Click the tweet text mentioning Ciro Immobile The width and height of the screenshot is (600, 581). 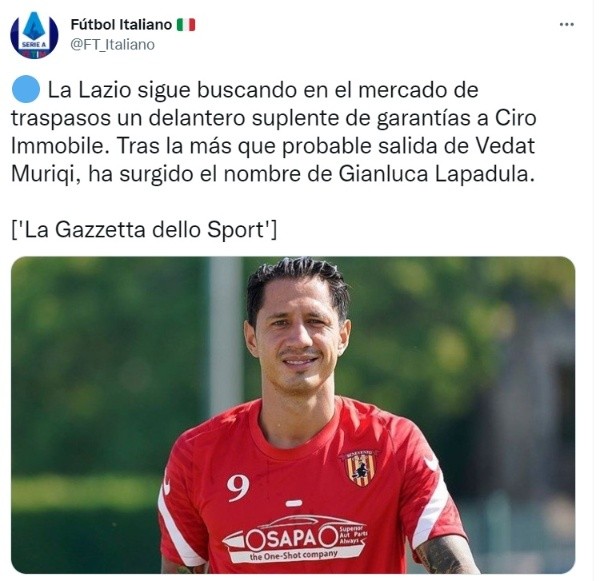point(273,132)
